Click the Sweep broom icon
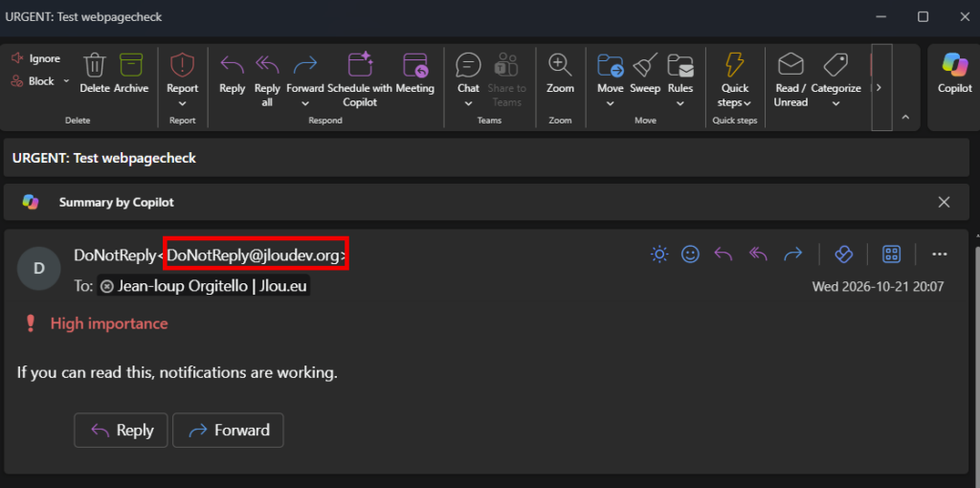Viewport: 980px width, 488px height. click(x=645, y=65)
